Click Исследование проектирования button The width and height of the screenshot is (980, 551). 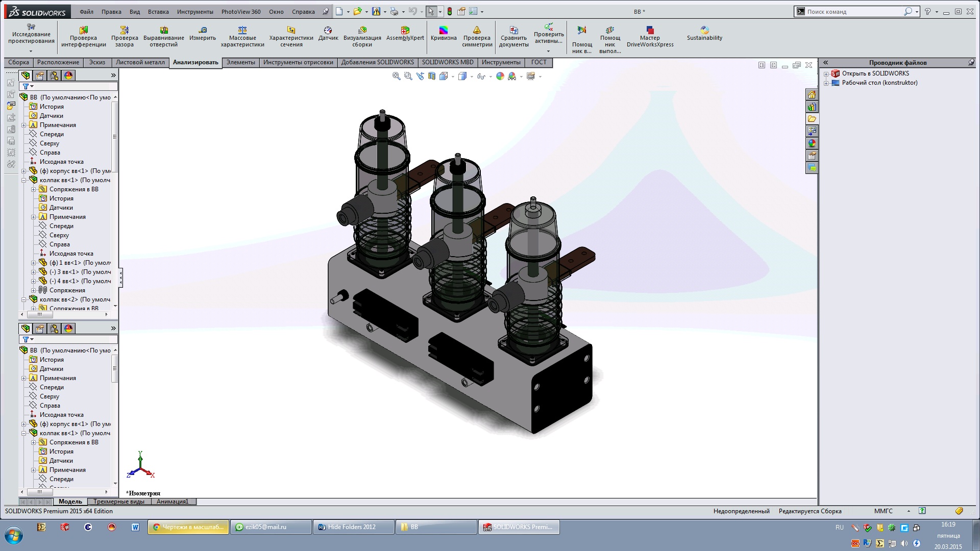pyautogui.click(x=31, y=38)
